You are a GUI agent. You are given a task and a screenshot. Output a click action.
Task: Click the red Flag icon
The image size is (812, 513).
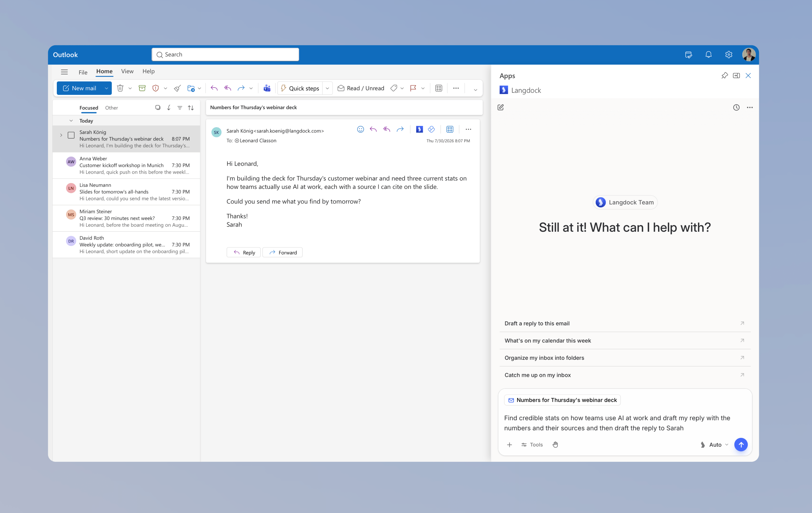coord(413,88)
